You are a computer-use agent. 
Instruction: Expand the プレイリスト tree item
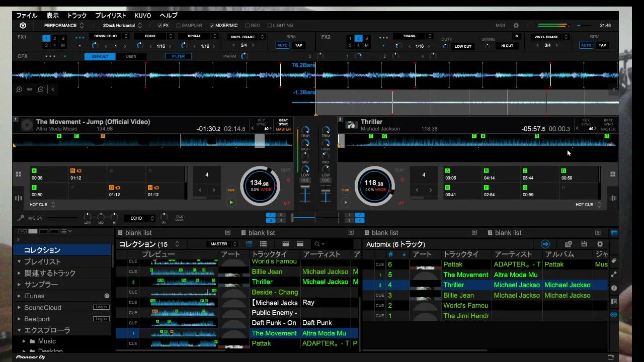pos(19,262)
